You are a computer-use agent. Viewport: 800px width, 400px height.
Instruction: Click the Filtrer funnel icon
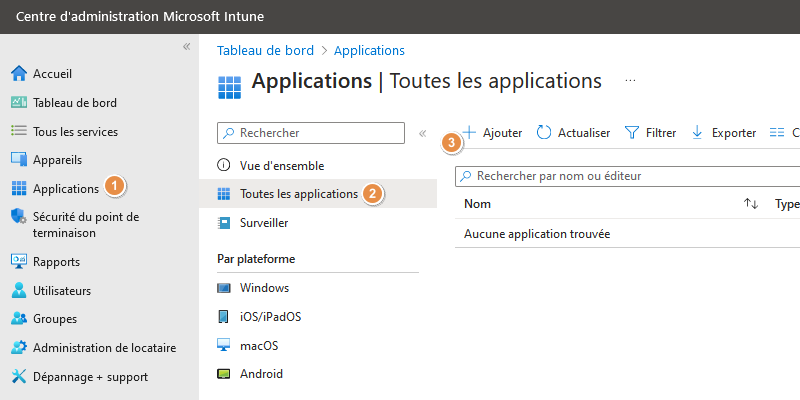tap(632, 133)
